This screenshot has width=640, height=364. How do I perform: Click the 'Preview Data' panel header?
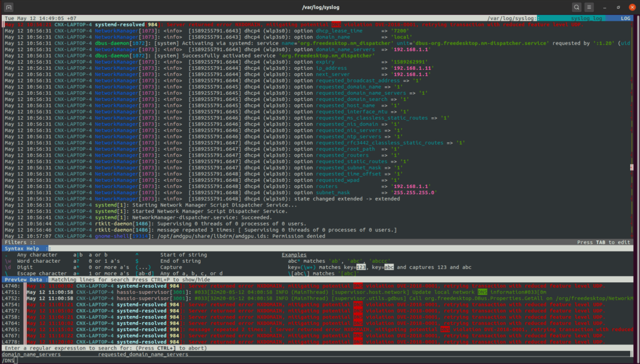coord(24,280)
